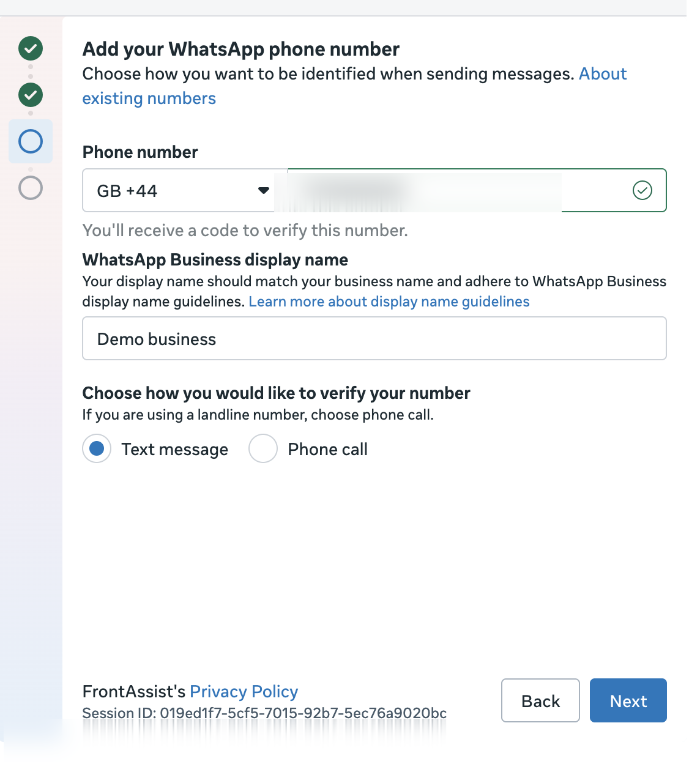
Task: Click the 'Phone number' field label
Action: pos(140,152)
